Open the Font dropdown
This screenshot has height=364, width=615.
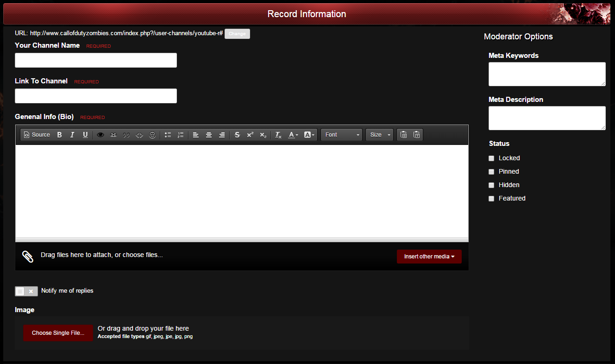point(342,135)
